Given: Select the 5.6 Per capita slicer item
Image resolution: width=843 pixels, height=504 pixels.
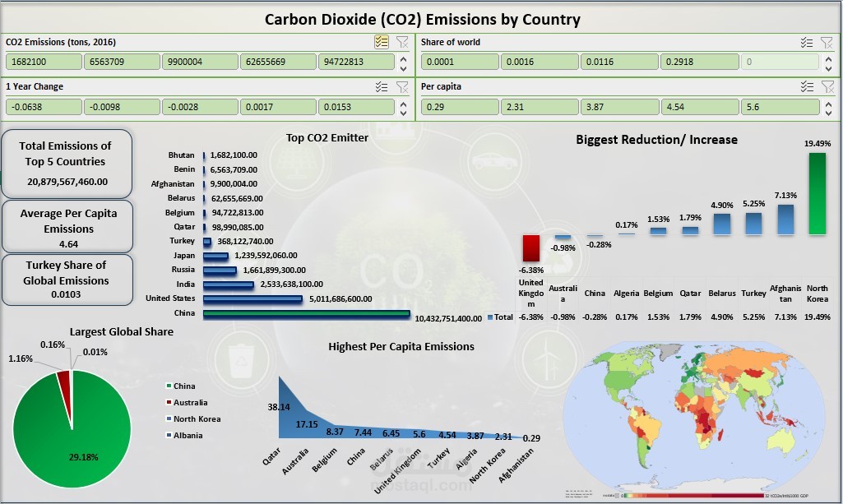Looking at the screenshot, I should (x=777, y=107).
